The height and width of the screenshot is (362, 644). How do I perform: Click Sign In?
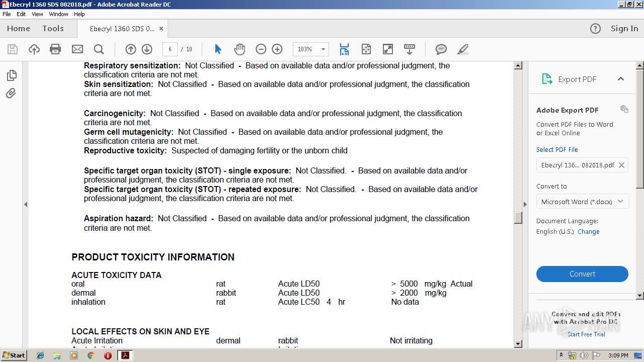[x=624, y=29]
